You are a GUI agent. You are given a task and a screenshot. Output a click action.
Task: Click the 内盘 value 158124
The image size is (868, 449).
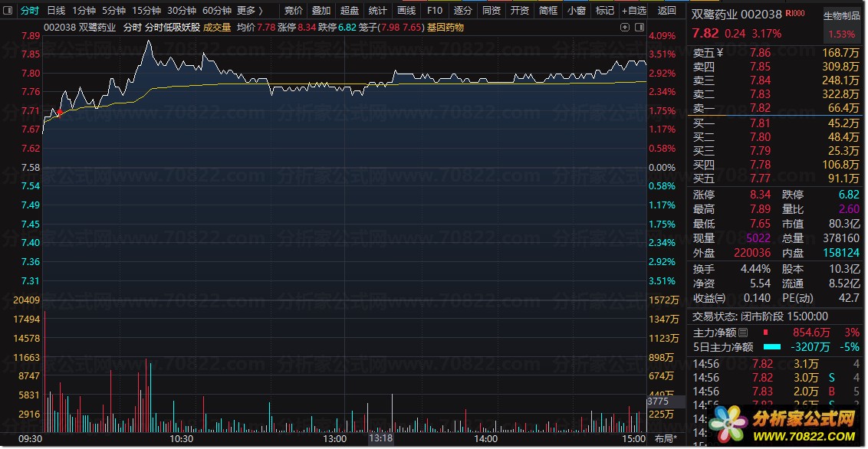(x=841, y=253)
